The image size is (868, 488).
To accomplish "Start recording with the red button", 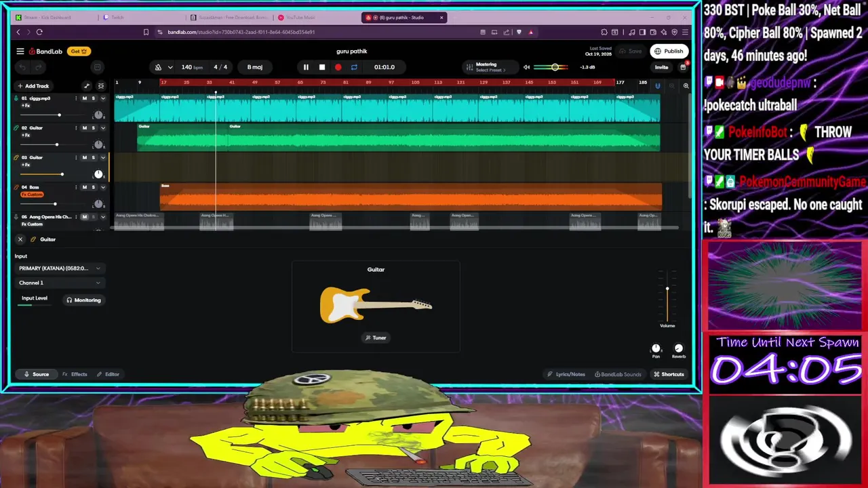I will pos(338,67).
